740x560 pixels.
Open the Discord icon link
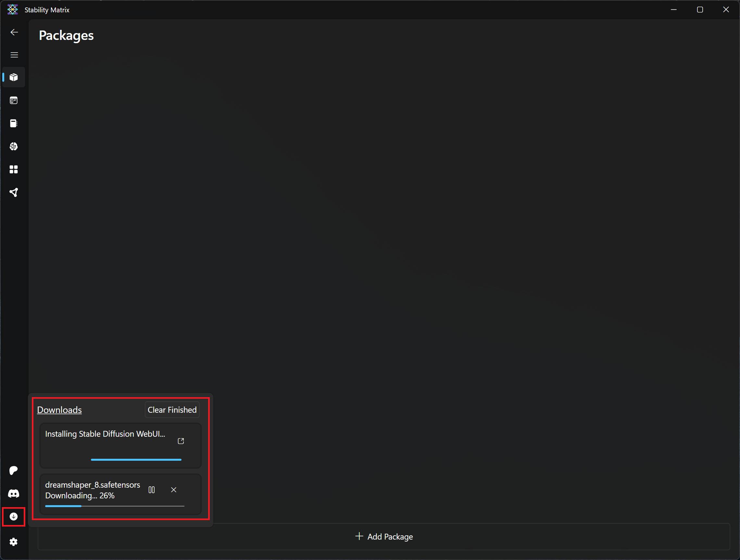coord(14,493)
